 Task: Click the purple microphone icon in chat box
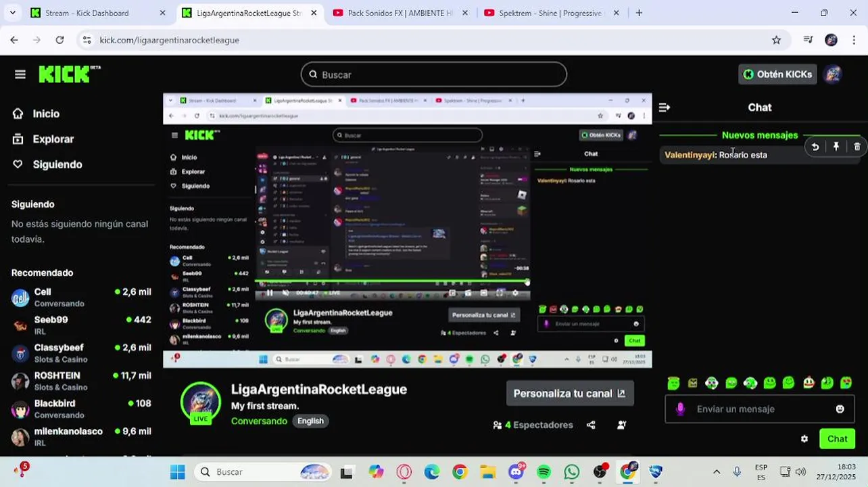(x=680, y=409)
